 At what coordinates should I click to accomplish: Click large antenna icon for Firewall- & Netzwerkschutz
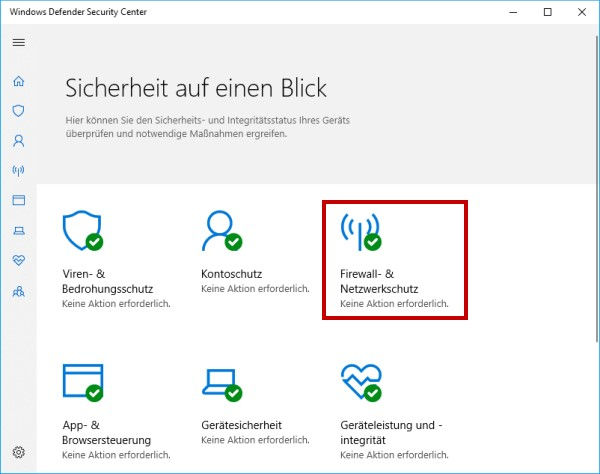tap(361, 231)
